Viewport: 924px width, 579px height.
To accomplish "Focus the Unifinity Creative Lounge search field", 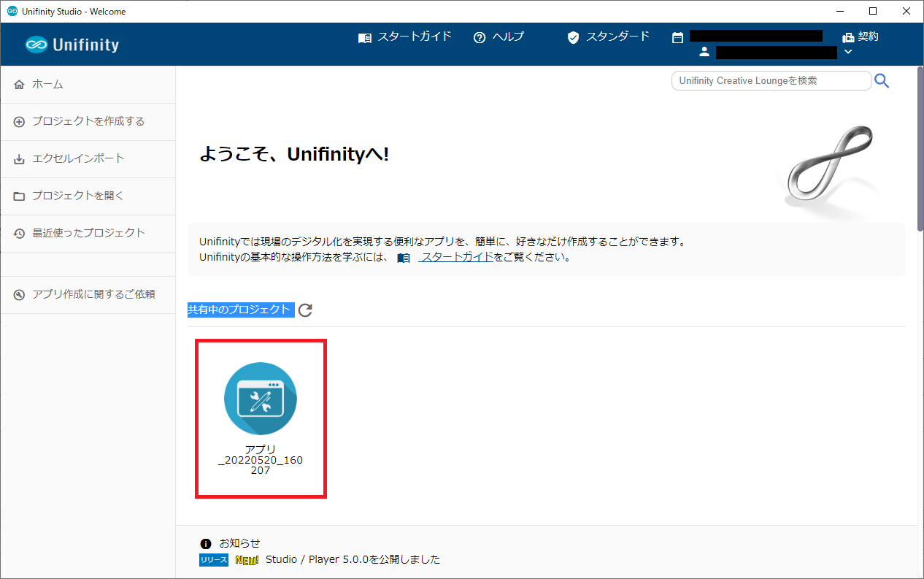I will point(771,81).
